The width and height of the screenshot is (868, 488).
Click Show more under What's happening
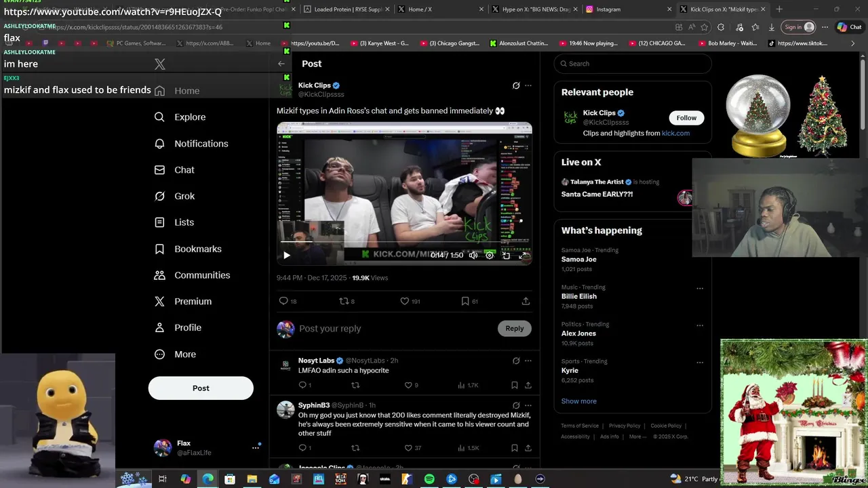point(578,401)
